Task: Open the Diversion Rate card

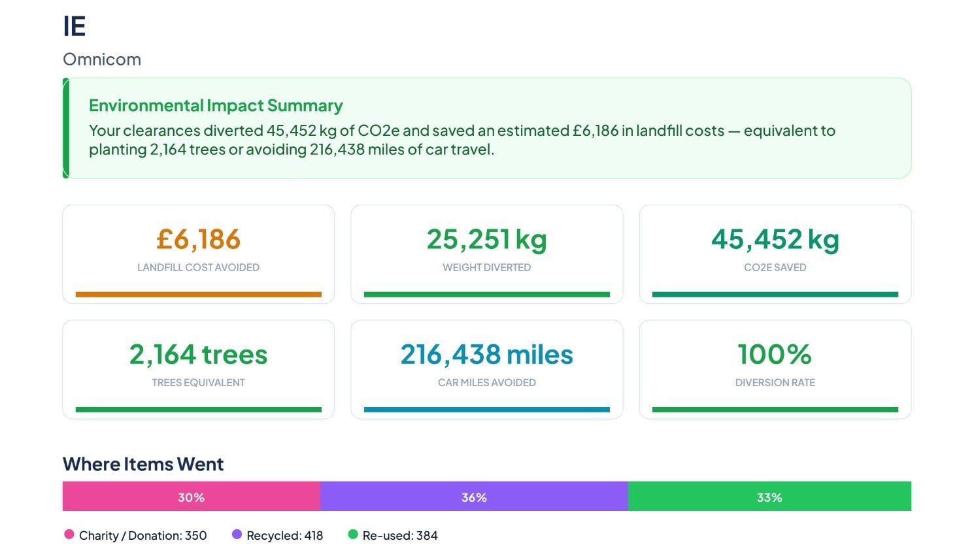Action: pyautogui.click(x=775, y=369)
